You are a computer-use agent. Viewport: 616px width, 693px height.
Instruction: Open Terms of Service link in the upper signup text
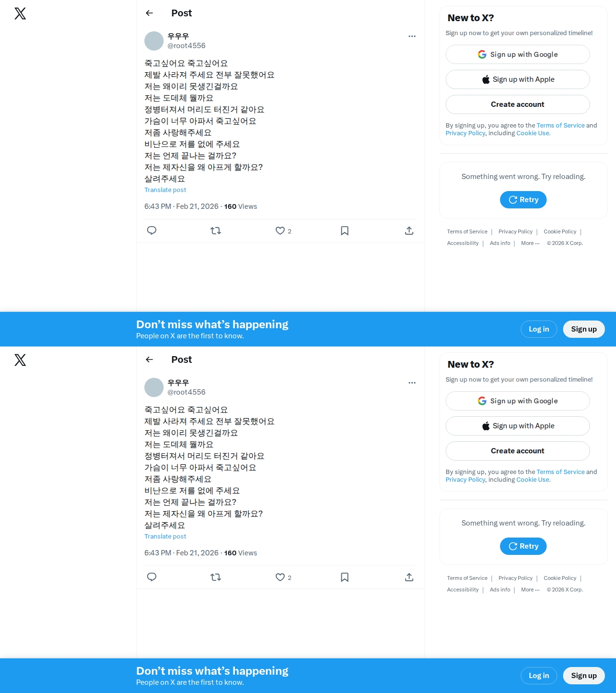561,125
